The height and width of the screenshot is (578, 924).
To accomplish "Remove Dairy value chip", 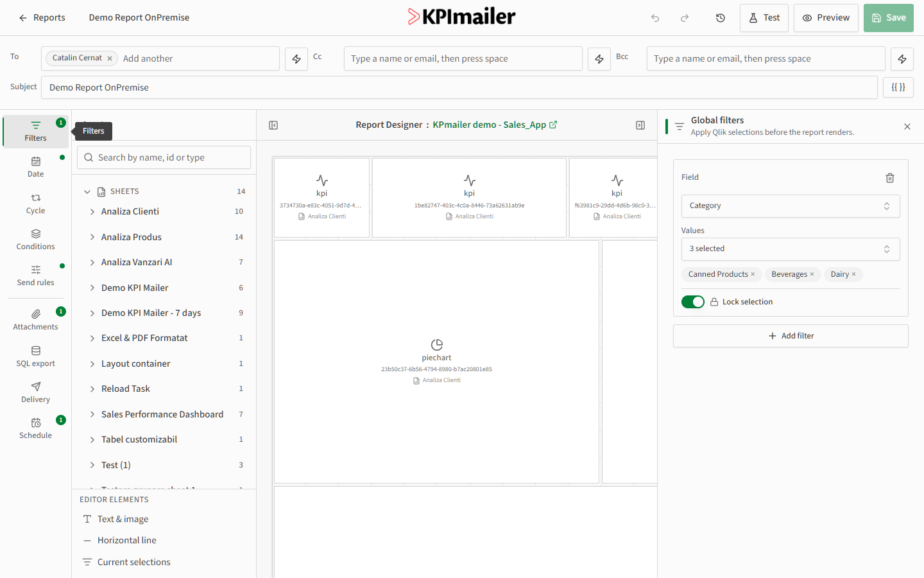I will [853, 274].
